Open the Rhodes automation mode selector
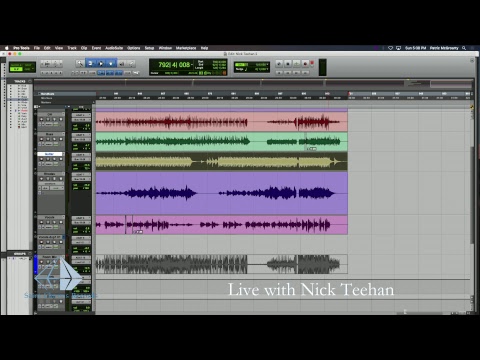This screenshot has width=480, height=360. coord(57,188)
